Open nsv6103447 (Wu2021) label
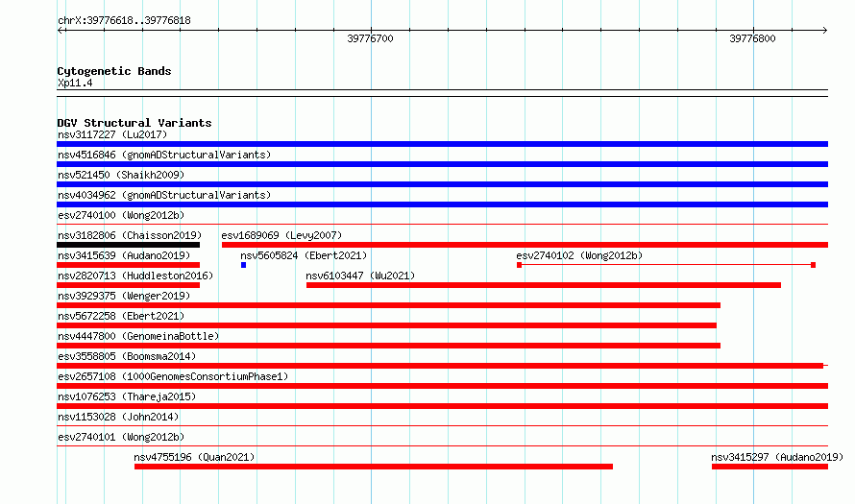Screen dimensions: 855x504 coord(360,276)
